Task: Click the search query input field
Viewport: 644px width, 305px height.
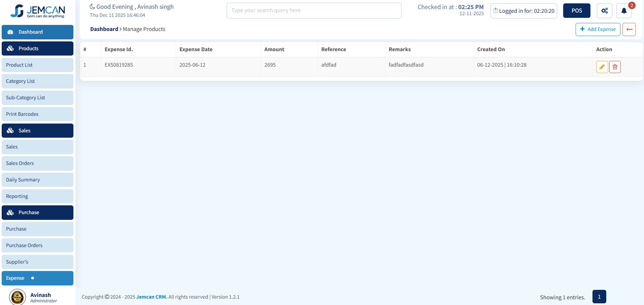Action: coord(314,10)
